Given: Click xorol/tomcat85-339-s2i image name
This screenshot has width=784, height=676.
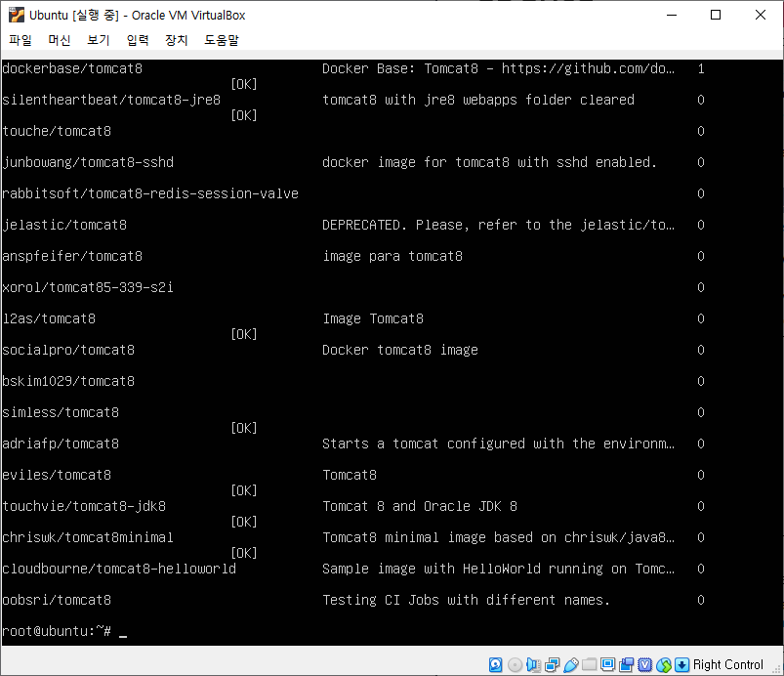Looking at the screenshot, I should click(88, 287).
